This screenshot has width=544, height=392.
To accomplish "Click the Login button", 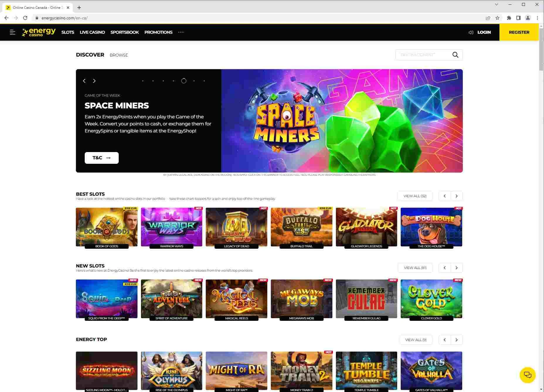I will click(x=480, y=32).
